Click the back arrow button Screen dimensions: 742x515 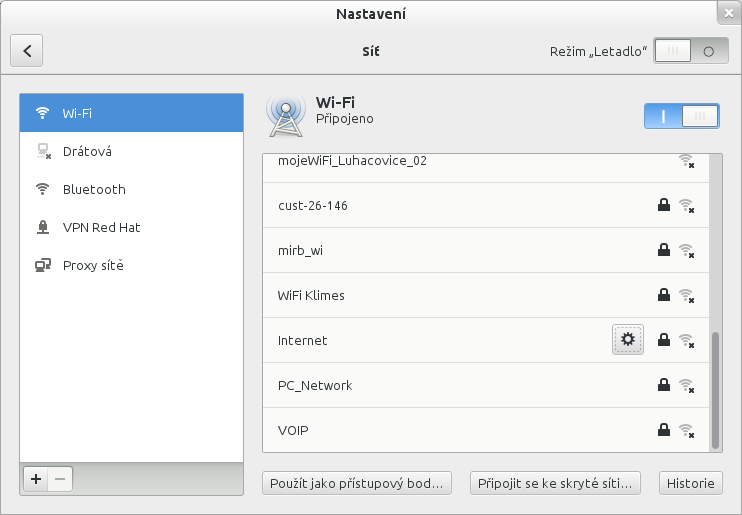pos(27,51)
